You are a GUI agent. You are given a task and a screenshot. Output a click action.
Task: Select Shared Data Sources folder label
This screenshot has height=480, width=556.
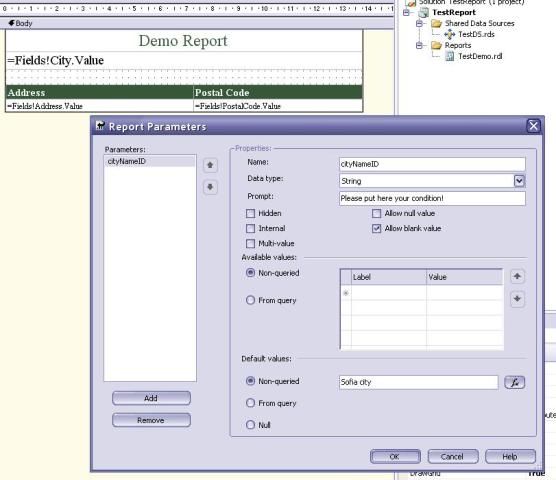pos(479,23)
